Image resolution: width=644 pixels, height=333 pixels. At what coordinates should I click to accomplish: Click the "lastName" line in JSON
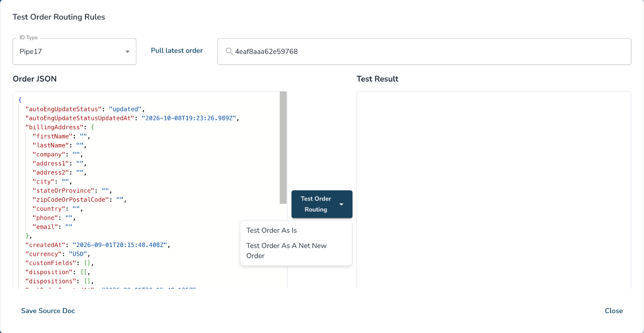[59, 145]
